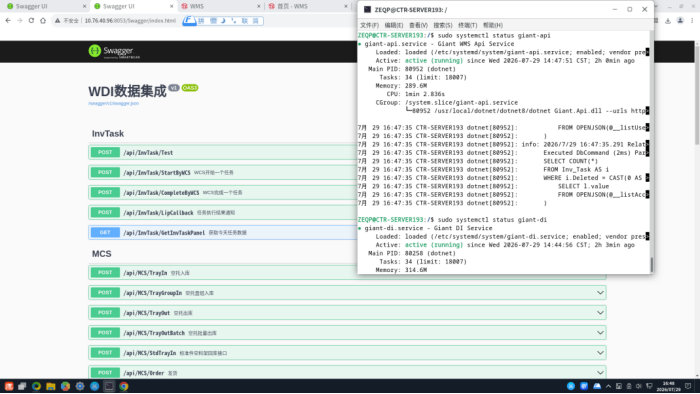Open the settings gear in taskbar
The height and width of the screenshot is (394, 700).
80,386
